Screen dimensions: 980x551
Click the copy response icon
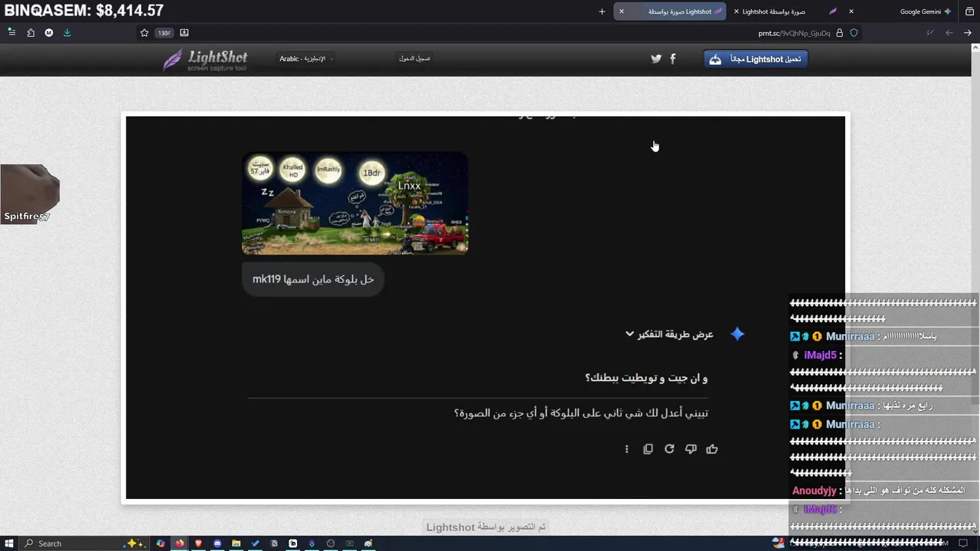click(648, 449)
